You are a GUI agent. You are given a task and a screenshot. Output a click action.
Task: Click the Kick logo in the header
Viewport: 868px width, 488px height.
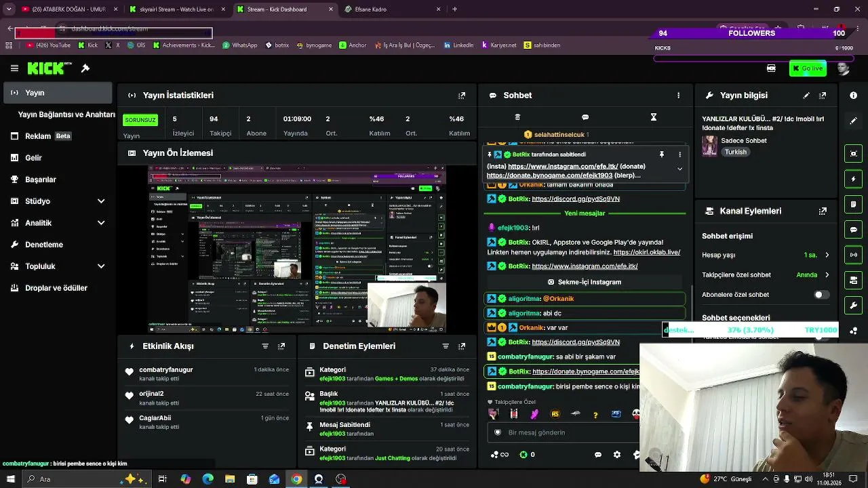(50, 68)
